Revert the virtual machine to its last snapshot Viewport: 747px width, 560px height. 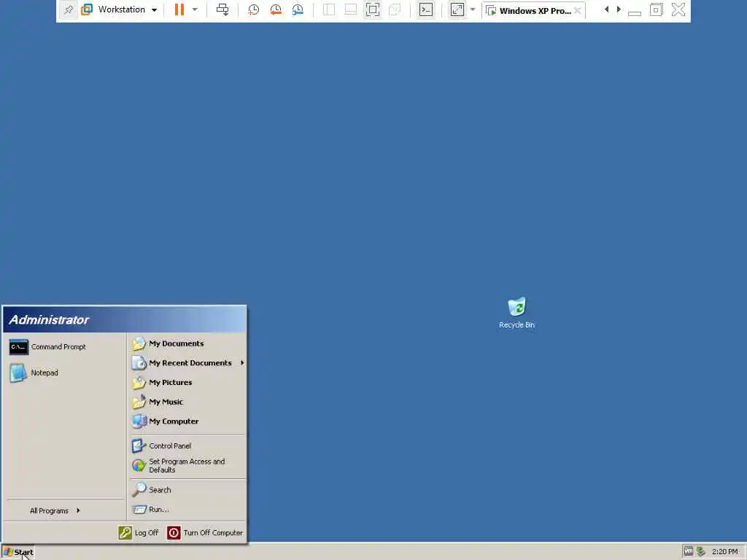click(x=275, y=9)
